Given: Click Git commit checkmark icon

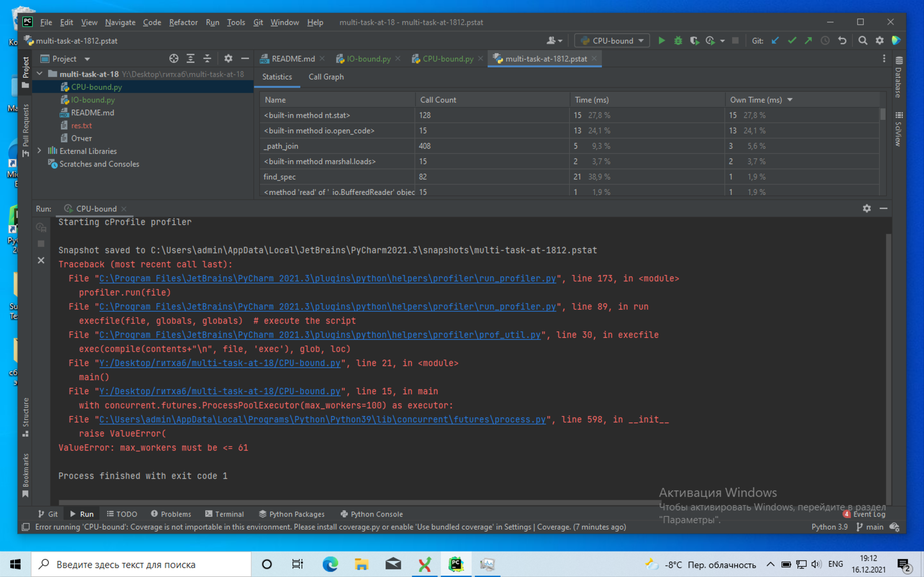Looking at the screenshot, I should pos(792,40).
